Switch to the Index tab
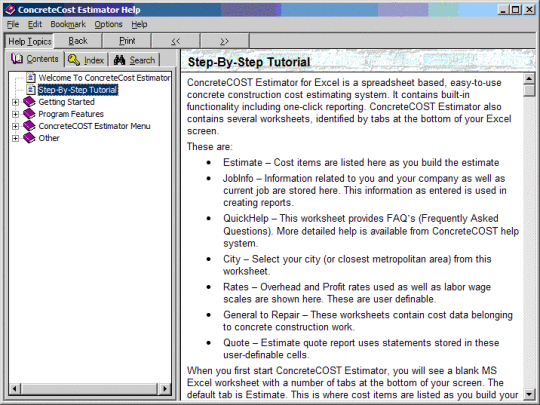 [86, 60]
